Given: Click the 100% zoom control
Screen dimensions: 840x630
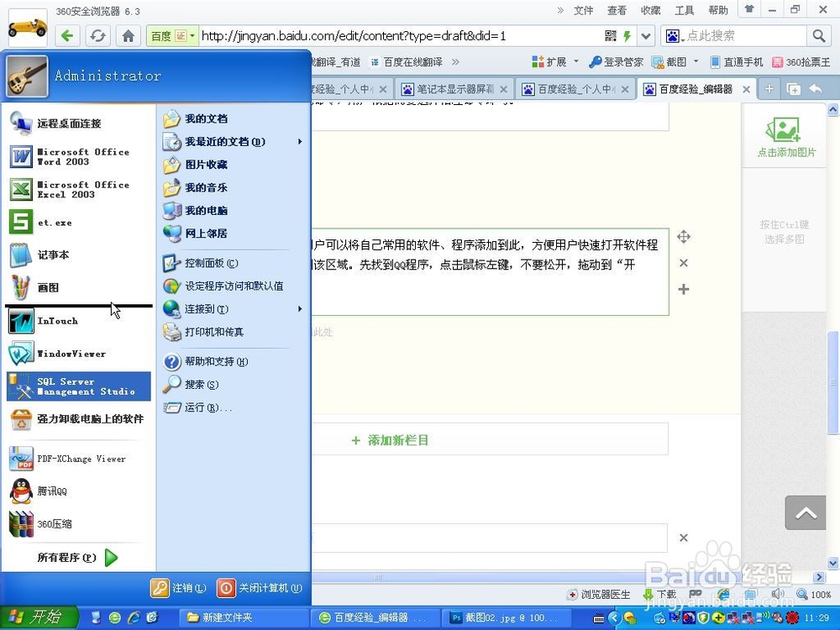Looking at the screenshot, I should click(814, 594).
